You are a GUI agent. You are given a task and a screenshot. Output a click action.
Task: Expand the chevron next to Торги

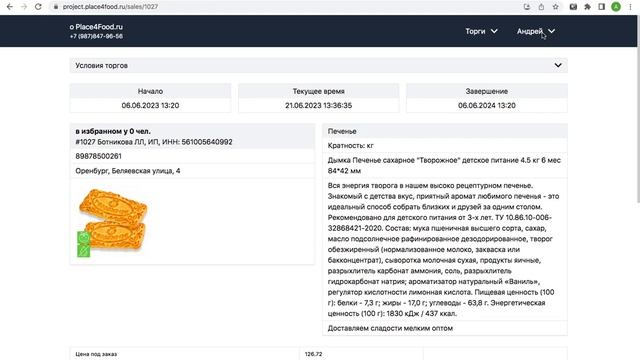point(494,31)
